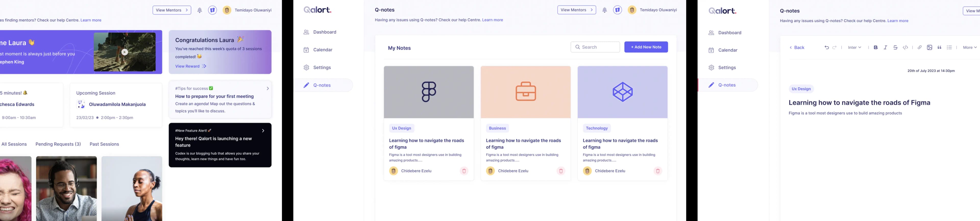Toggle bold formatting in the note toolbar
The height and width of the screenshot is (221, 980).
point(875,48)
